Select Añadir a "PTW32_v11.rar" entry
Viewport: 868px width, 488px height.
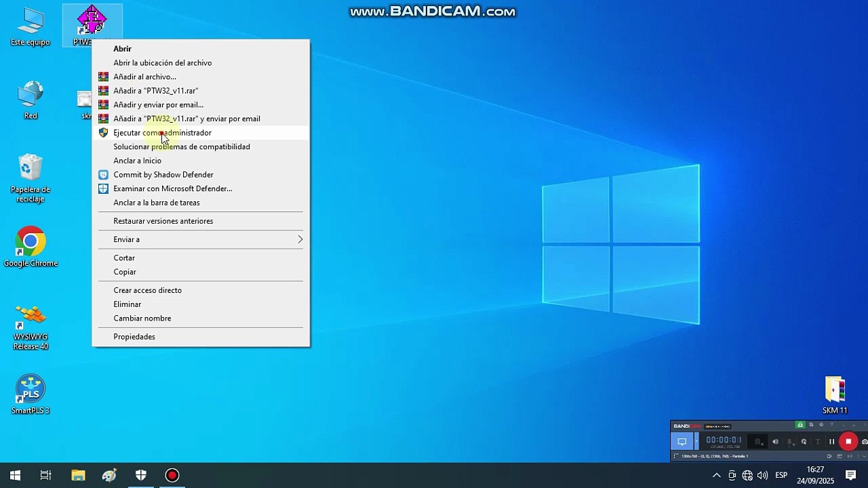[201, 91]
